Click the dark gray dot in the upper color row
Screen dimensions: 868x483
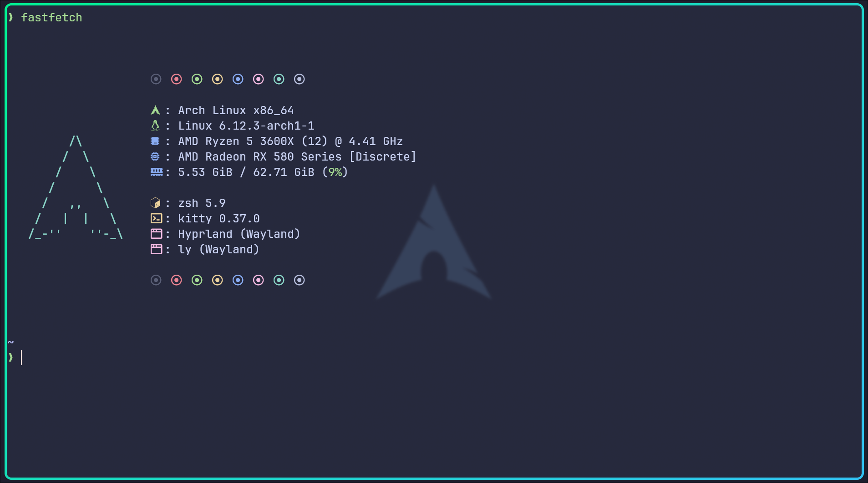coord(156,79)
